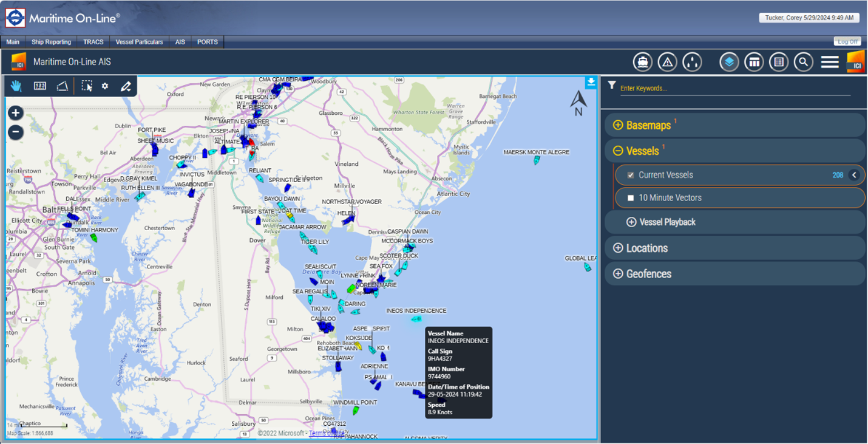The image size is (868, 444).
Task: Activate the drawing pencil tool
Action: 125,86
